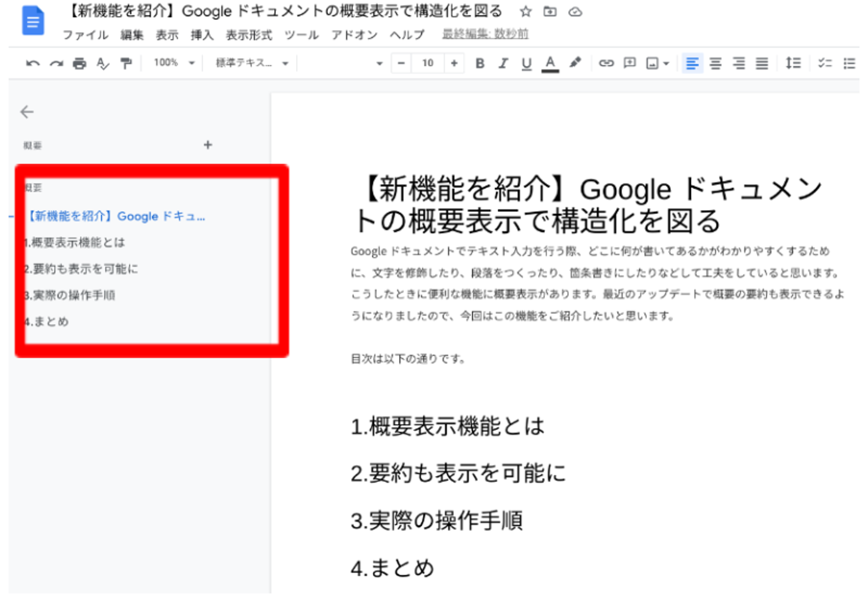Print the document
Viewport: 868px width, 594px height.
click(79, 63)
